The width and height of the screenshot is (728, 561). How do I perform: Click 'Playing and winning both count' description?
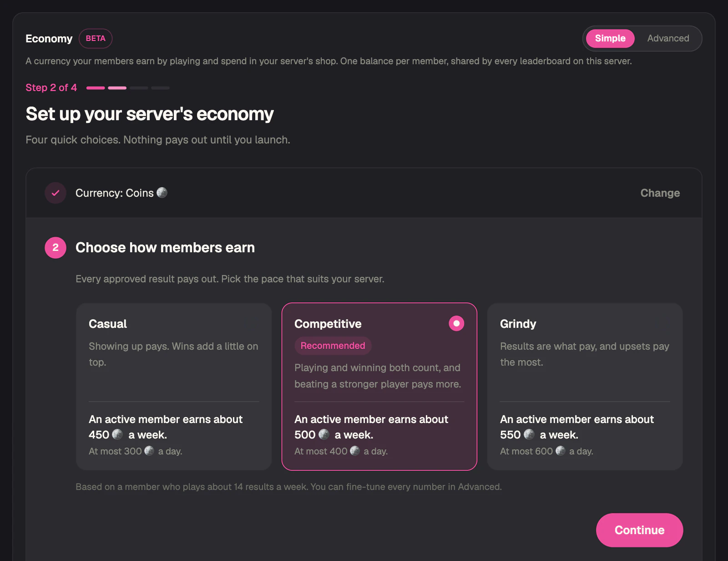tap(378, 376)
